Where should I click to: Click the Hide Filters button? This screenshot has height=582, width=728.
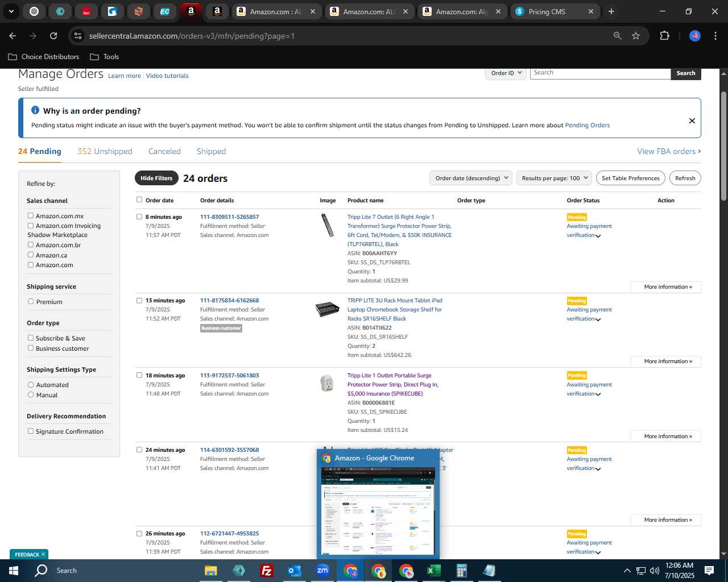[x=156, y=178]
